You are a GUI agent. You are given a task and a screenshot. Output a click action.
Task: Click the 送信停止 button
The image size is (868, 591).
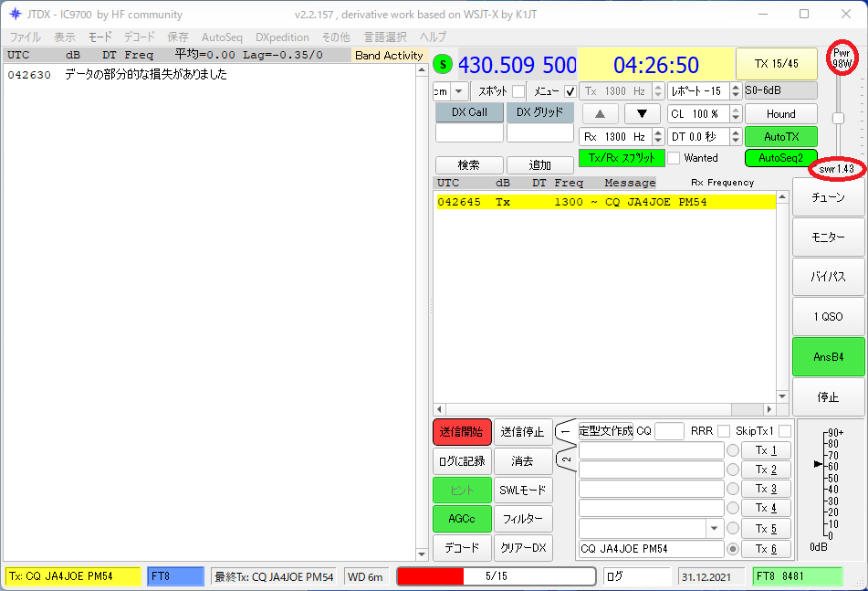[x=523, y=432]
